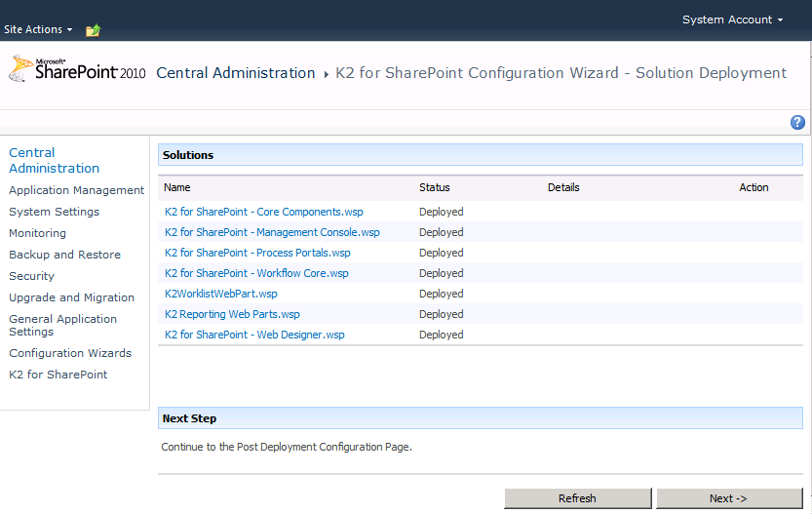
Task: Open Management Console.wsp solution link
Action: click(x=272, y=232)
